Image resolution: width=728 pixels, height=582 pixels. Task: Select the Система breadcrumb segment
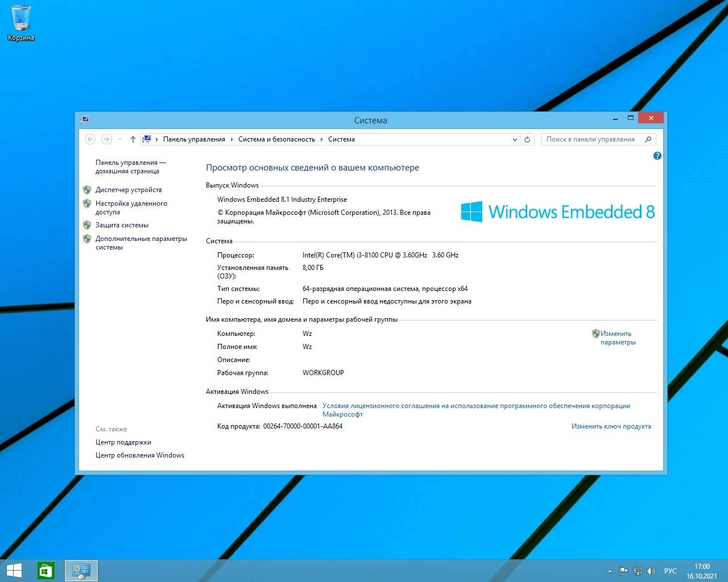click(x=341, y=139)
